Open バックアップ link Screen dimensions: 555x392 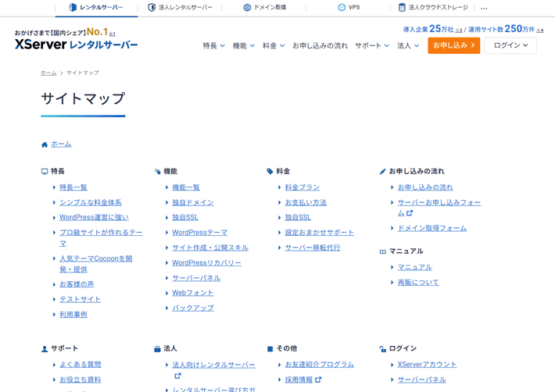coord(193,308)
